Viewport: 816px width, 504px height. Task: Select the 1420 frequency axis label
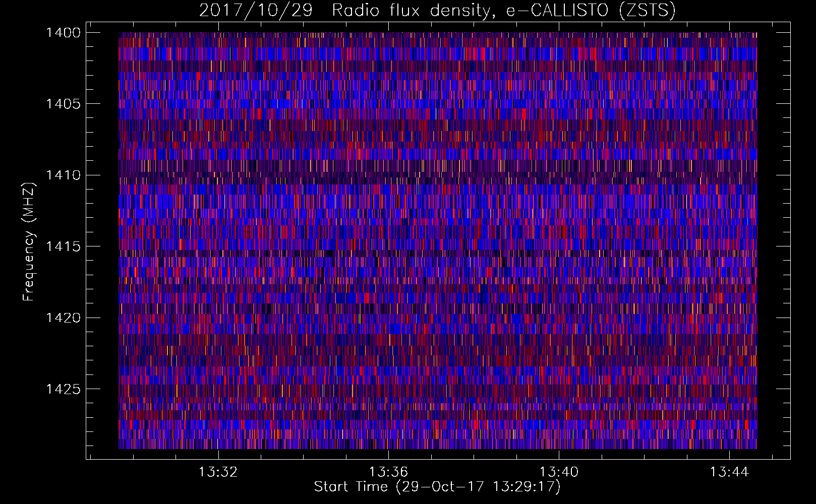[x=63, y=318]
